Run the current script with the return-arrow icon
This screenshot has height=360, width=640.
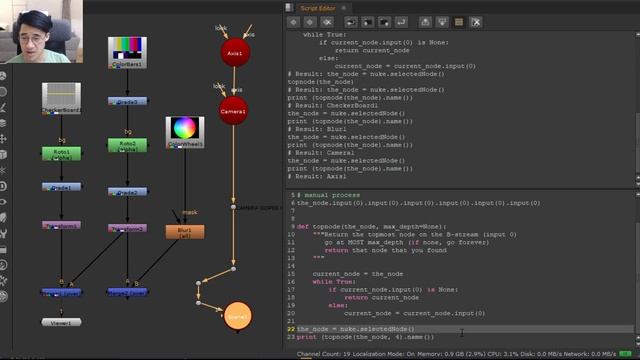click(x=401, y=22)
